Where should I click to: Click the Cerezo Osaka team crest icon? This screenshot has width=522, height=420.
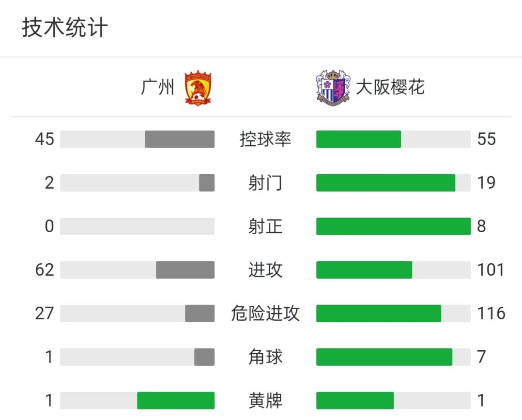[x=333, y=88]
